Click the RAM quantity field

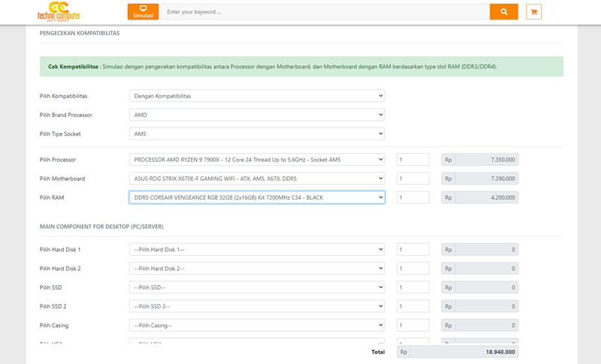[x=412, y=197]
